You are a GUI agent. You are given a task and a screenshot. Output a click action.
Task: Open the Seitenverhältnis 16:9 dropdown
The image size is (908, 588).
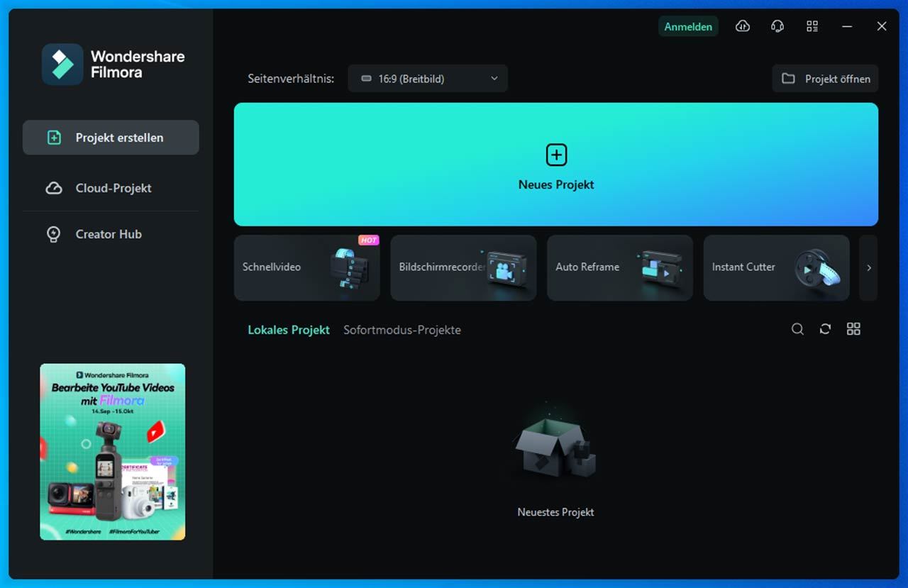tap(428, 79)
